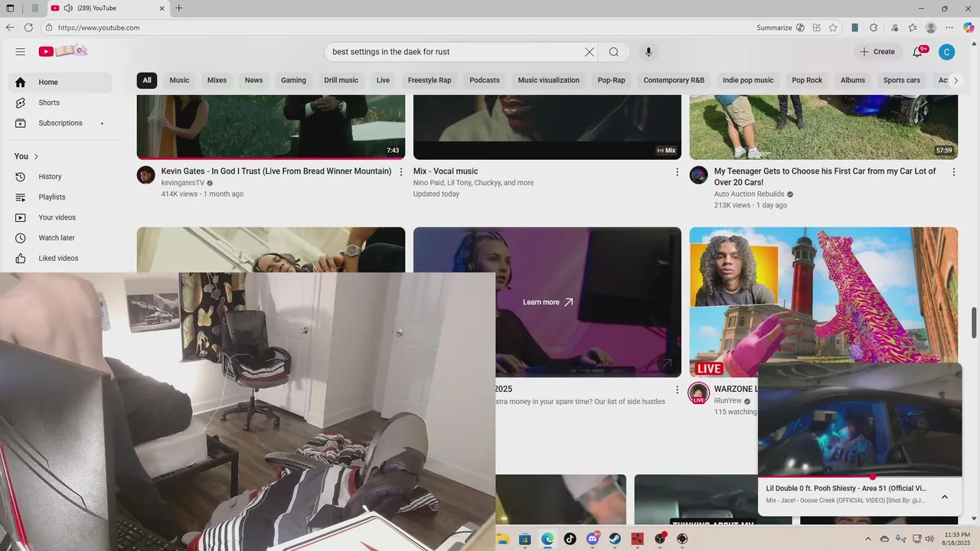Open the taskbar volume control

[x=930, y=539]
